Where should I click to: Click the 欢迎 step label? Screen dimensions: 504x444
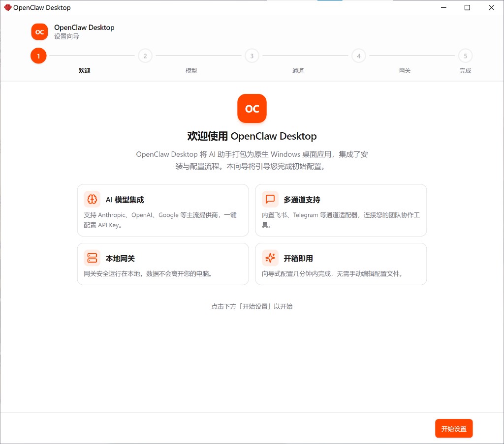pyautogui.click(x=85, y=71)
